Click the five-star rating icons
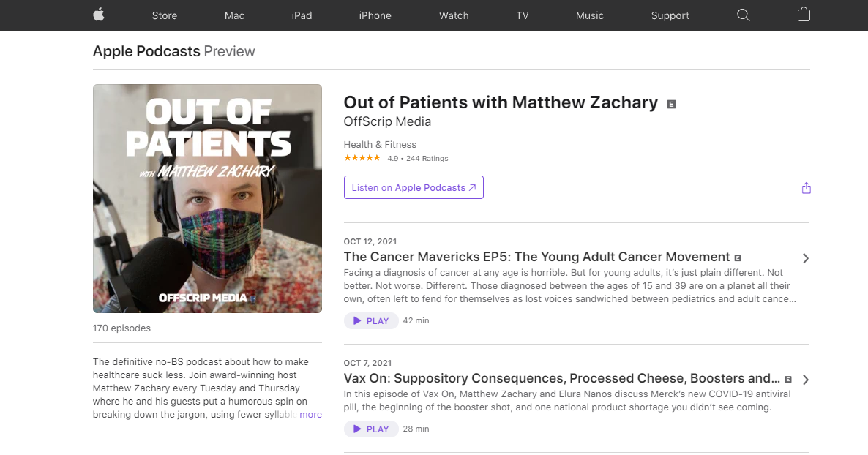This screenshot has width=868, height=455. coord(362,158)
